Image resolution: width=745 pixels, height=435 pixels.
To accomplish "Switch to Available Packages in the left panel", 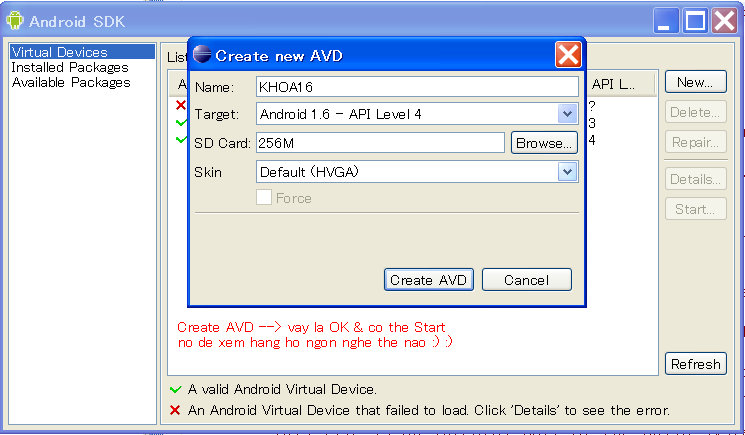I will (70, 82).
